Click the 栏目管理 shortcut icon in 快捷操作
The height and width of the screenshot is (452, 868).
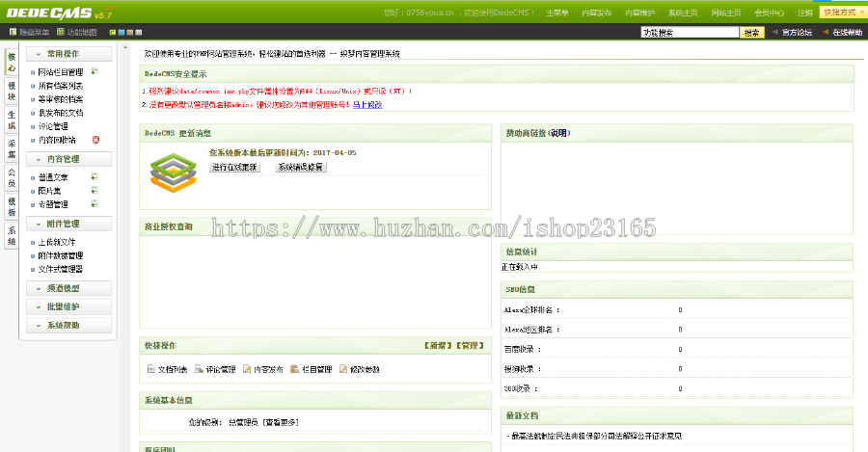(x=295, y=369)
